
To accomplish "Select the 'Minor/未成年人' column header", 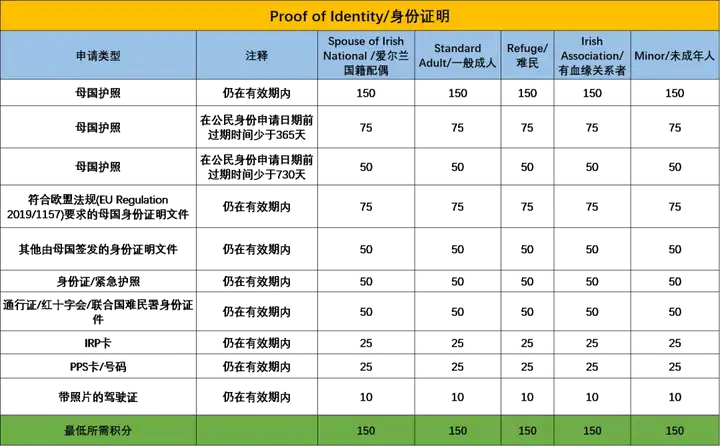I will click(675, 56).
